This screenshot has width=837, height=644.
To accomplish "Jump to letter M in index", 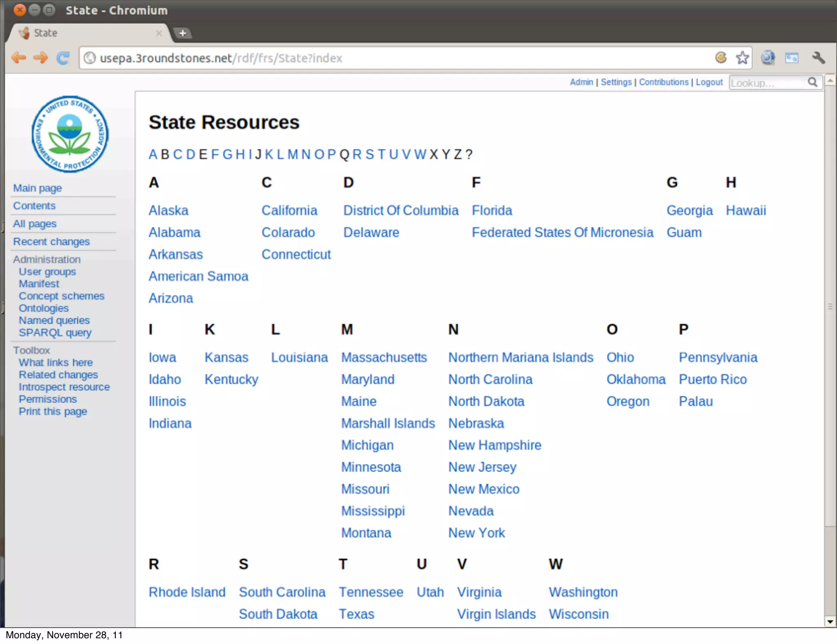I will 293,154.
